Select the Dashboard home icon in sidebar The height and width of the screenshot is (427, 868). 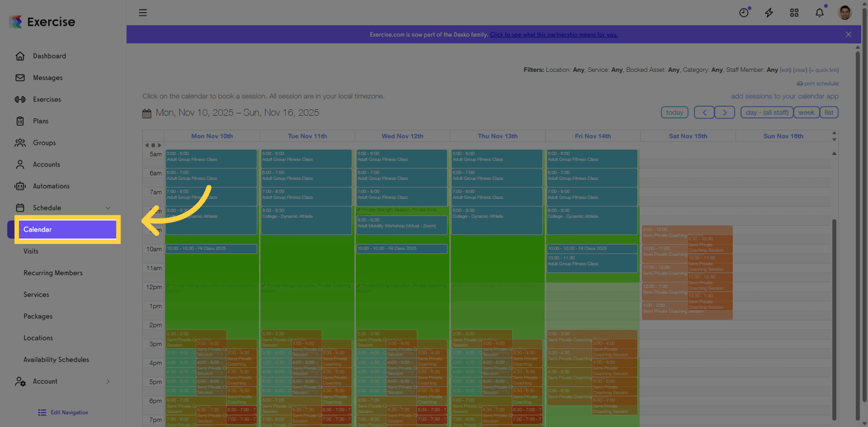[21, 56]
